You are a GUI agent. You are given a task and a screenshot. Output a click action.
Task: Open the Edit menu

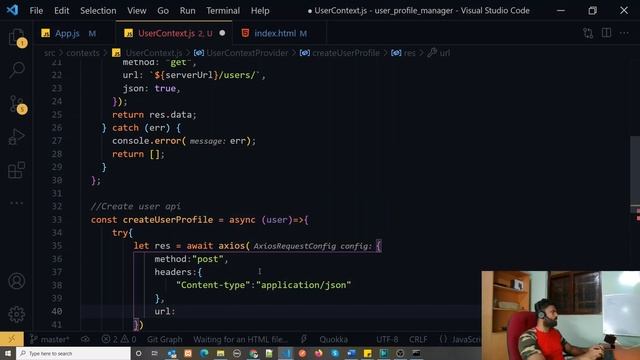pyautogui.click(x=62, y=11)
